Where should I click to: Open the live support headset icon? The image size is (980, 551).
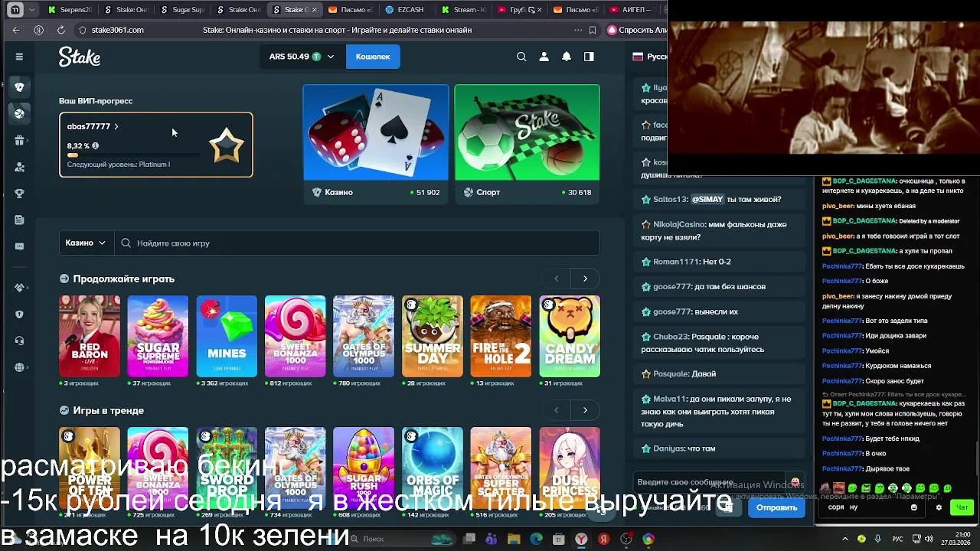[x=19, y=341]
